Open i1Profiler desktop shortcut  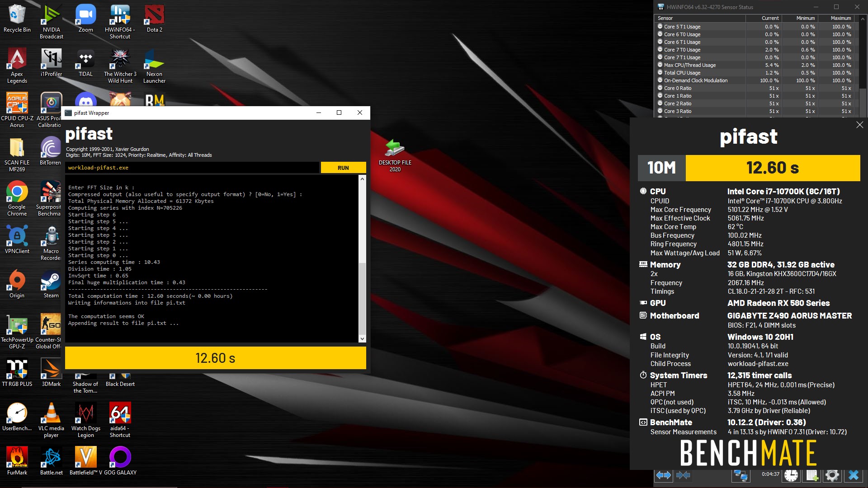[x=52, y=63]
